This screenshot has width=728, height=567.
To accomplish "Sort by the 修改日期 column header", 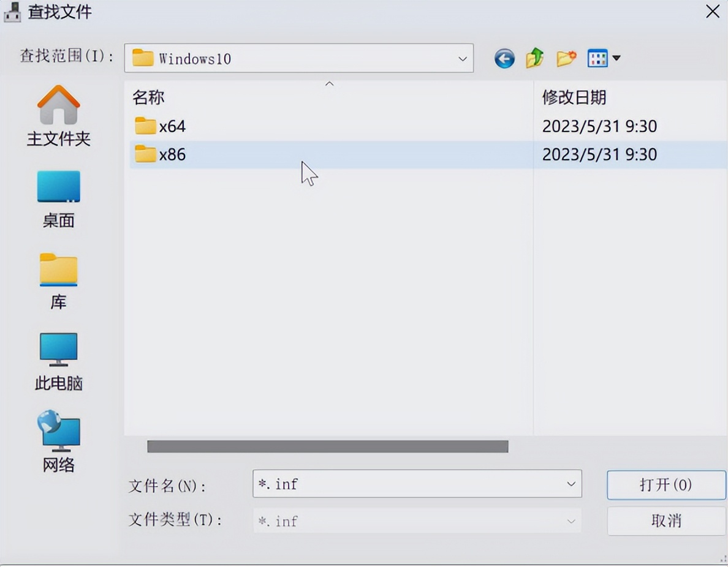I will pyautogui.click(x=574, y=97).
